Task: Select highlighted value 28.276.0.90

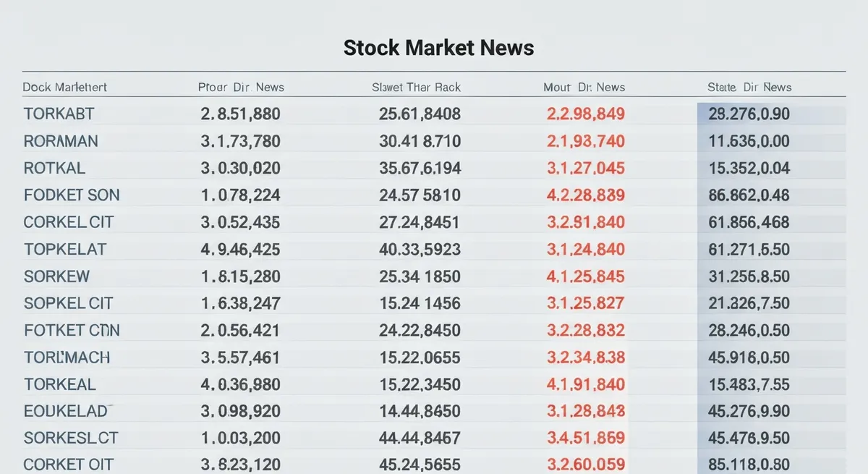Action: 749,114
